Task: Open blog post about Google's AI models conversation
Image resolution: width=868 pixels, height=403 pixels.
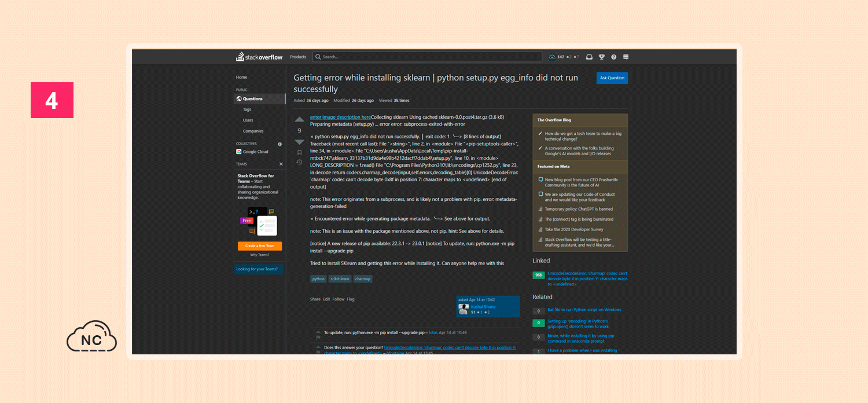Action: coord(579,151)
